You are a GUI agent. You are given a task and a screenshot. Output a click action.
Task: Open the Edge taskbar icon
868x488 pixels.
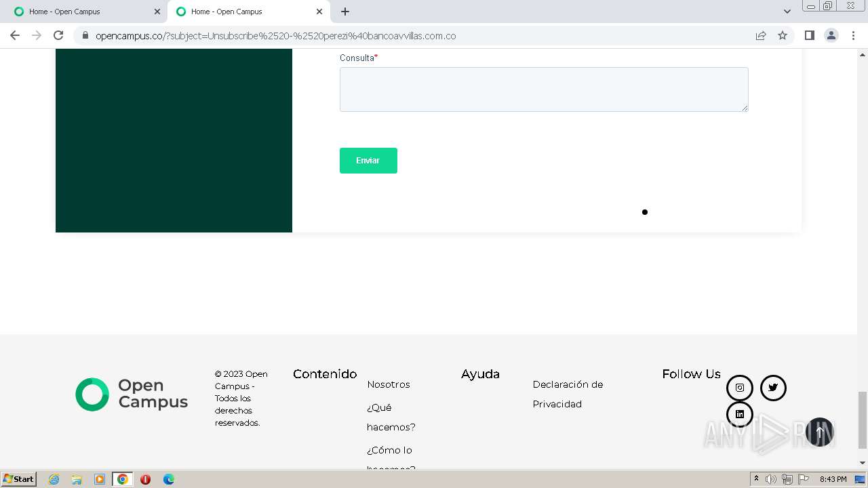168,479
